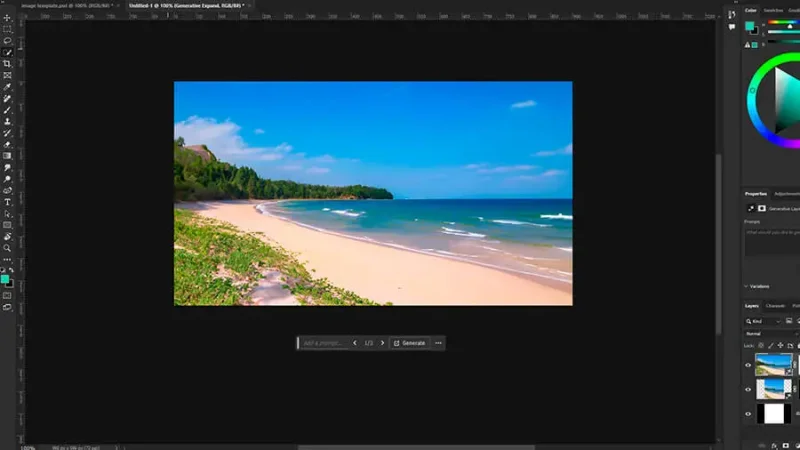Switch to the Layers tab
This screenshot has height=450, width=800.
point(752,306)
